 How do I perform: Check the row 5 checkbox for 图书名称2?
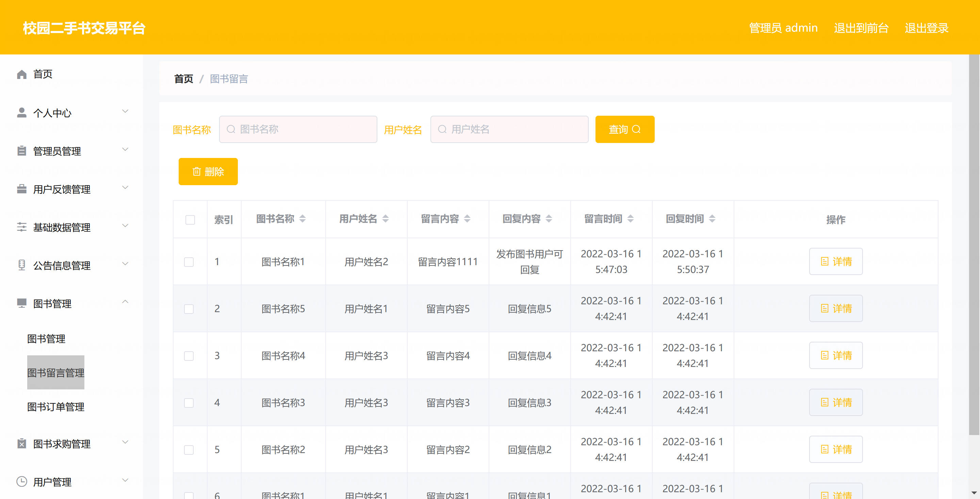click(x=189, y=450)
